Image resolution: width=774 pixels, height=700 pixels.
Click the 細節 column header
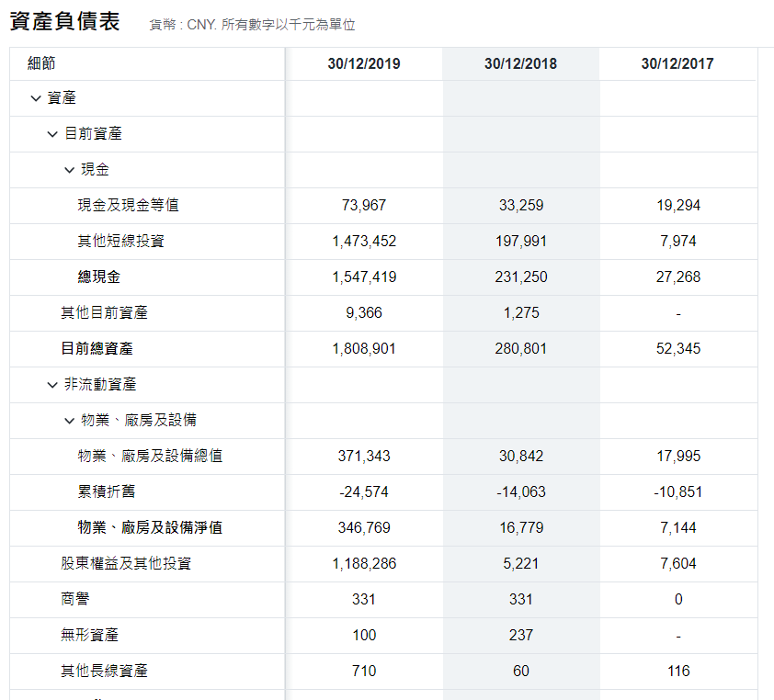pos(41,63)
